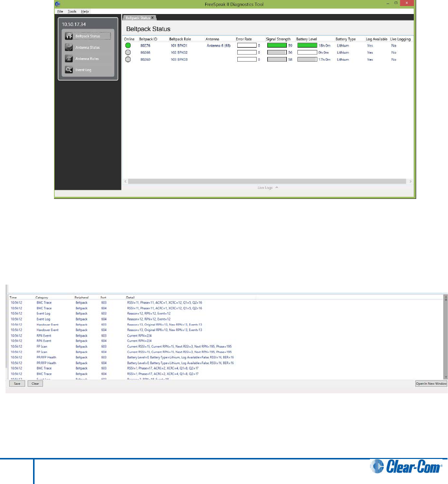Open the Antenna Roles sidebar icon
Image resolution: width=448 pixels, height=484 pixels.
69,59
